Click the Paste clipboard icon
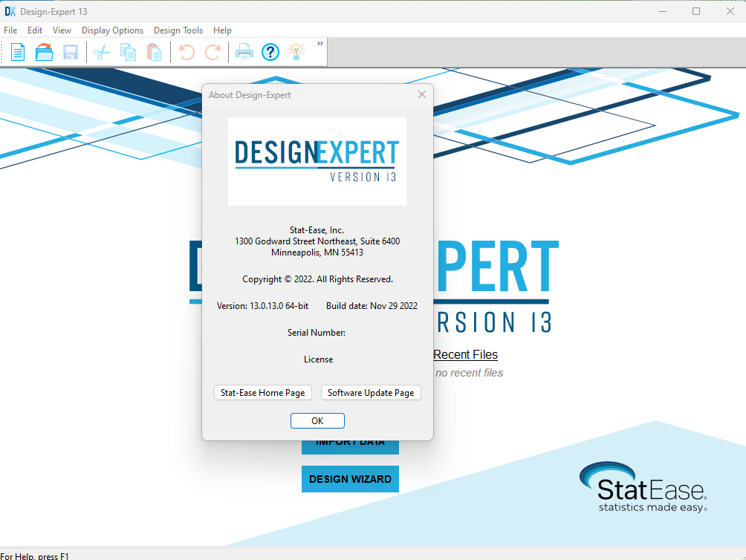The width and height of the screenshot is (746, 560). pos(154,52)
